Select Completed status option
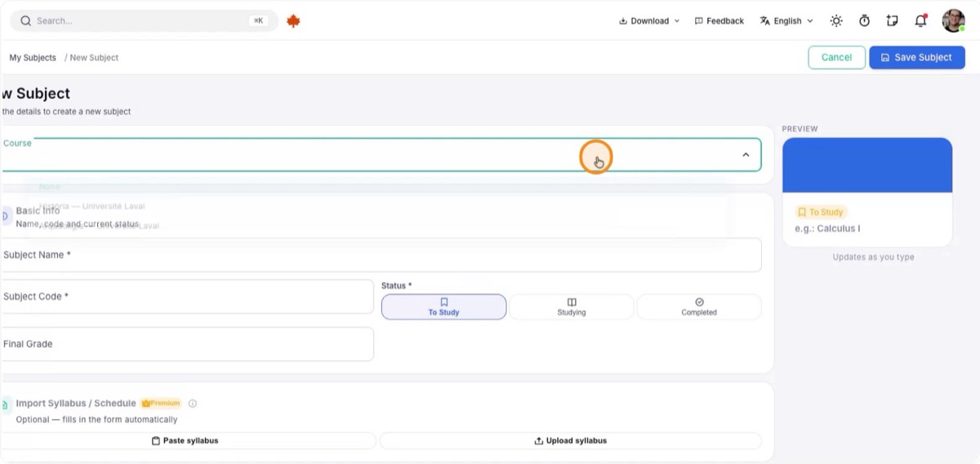 click(699, 307)
